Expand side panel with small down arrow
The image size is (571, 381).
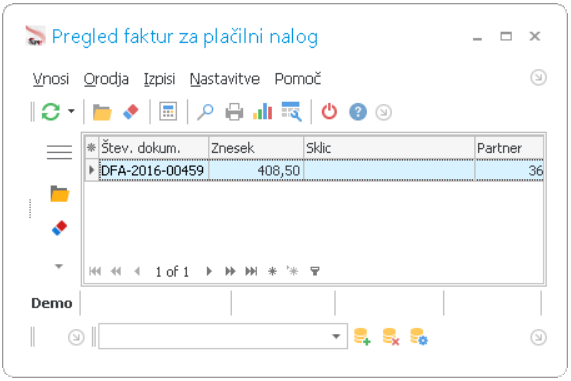[x=59, y=266]
